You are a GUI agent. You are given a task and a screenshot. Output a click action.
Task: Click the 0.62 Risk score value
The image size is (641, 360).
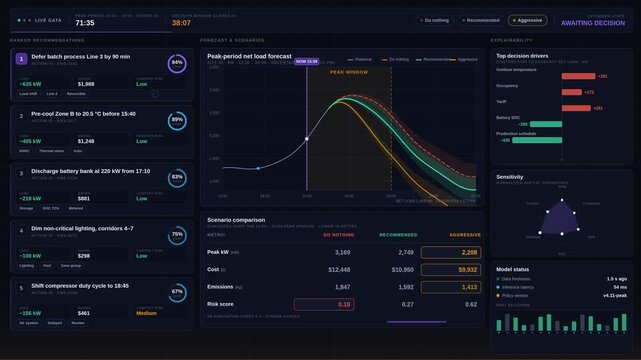pyautogui.click(x=471, y=304)
